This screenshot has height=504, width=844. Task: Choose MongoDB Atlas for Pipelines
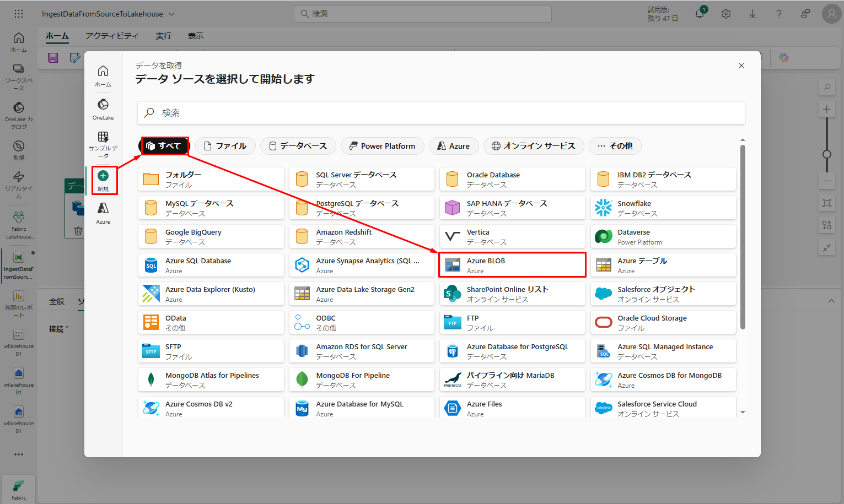click(x=211, y=380)
